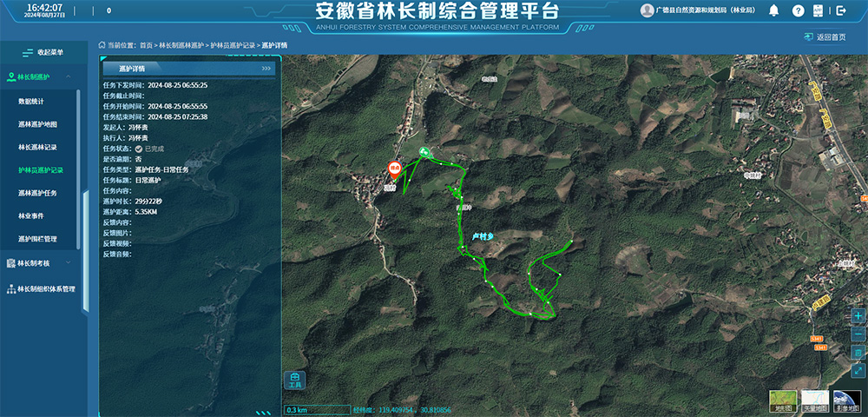Select 林业事件 in the sidebar menu
Screen dimensions: 868x417
tap(31, 215)
